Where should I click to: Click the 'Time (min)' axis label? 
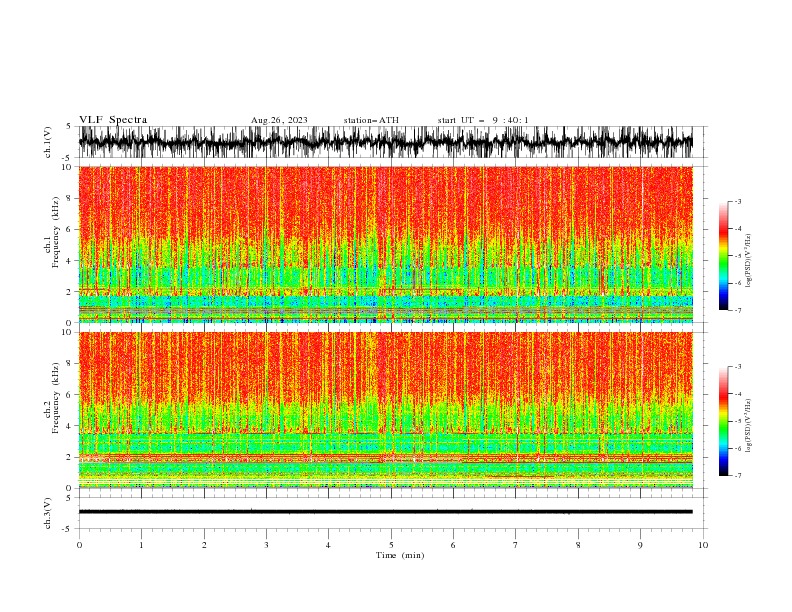(400, 555)
